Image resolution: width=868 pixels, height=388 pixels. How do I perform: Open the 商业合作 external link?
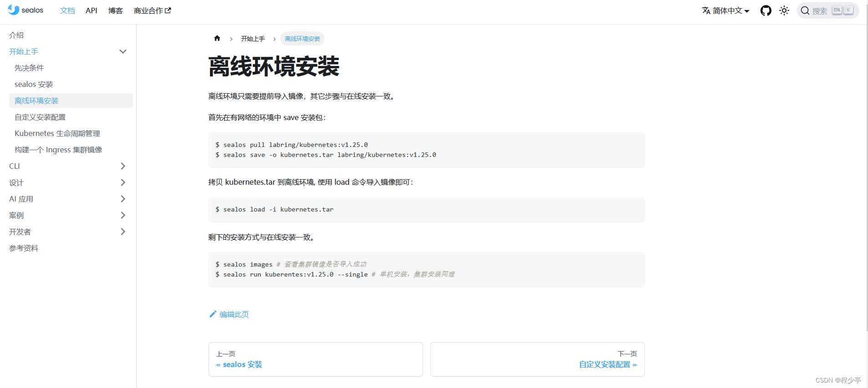[153, 10]
